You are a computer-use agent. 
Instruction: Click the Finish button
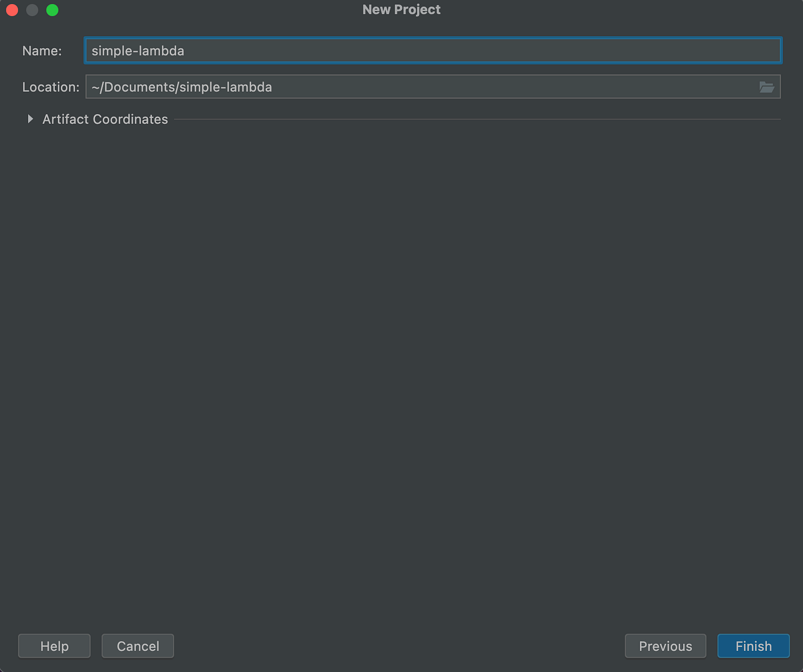pyautogui.click(x=753, y=646)
